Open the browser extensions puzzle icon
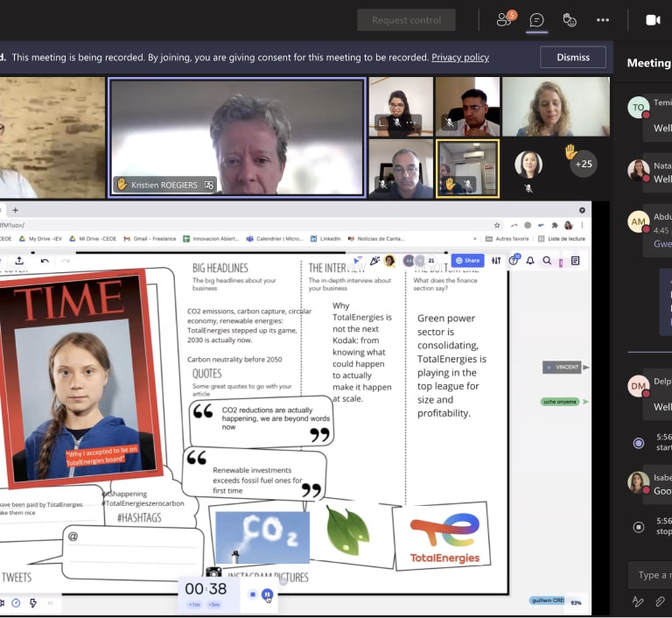This screenshot has width=672, height=618. pyautogui.click(x=555, y=225)
